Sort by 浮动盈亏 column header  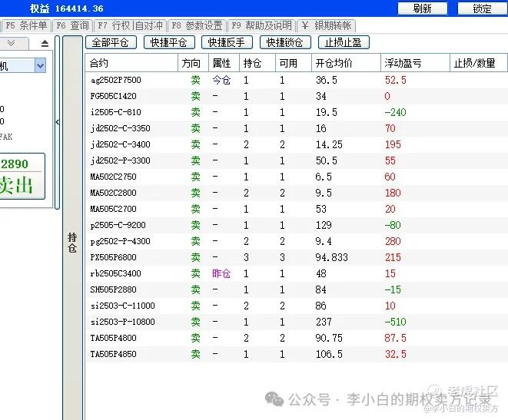[415, 63]
